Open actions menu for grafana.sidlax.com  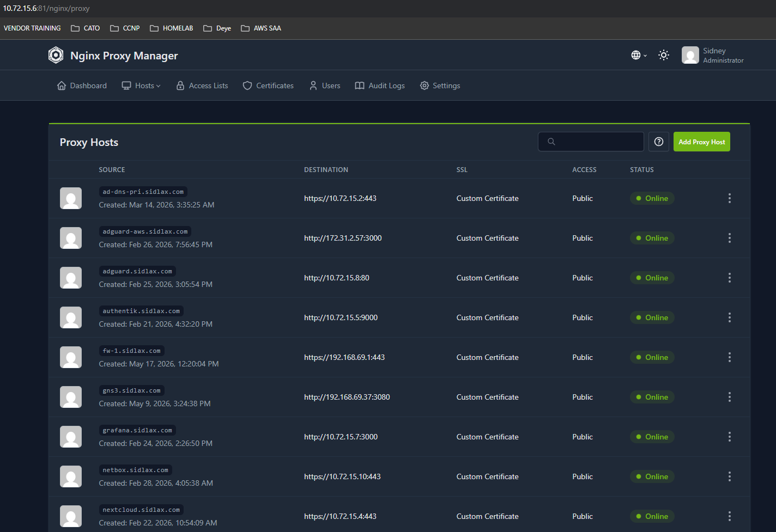(730, 437)
